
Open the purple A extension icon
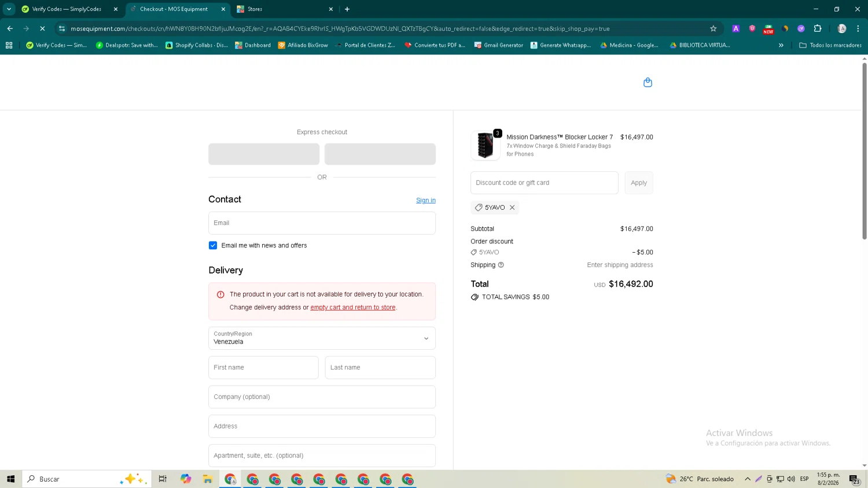pos(735,28)
